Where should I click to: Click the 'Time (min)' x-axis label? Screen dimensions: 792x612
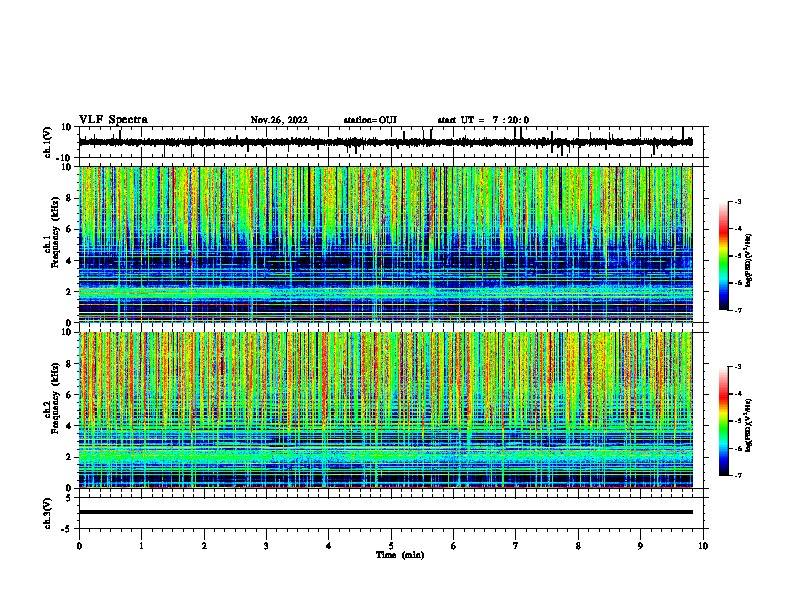[x=400, y=555]
